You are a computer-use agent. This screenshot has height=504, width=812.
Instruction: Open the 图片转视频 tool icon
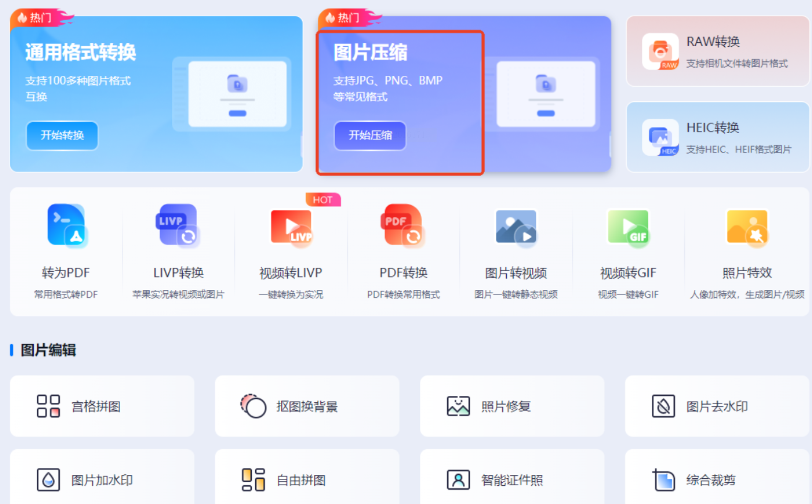click(516, 227)
